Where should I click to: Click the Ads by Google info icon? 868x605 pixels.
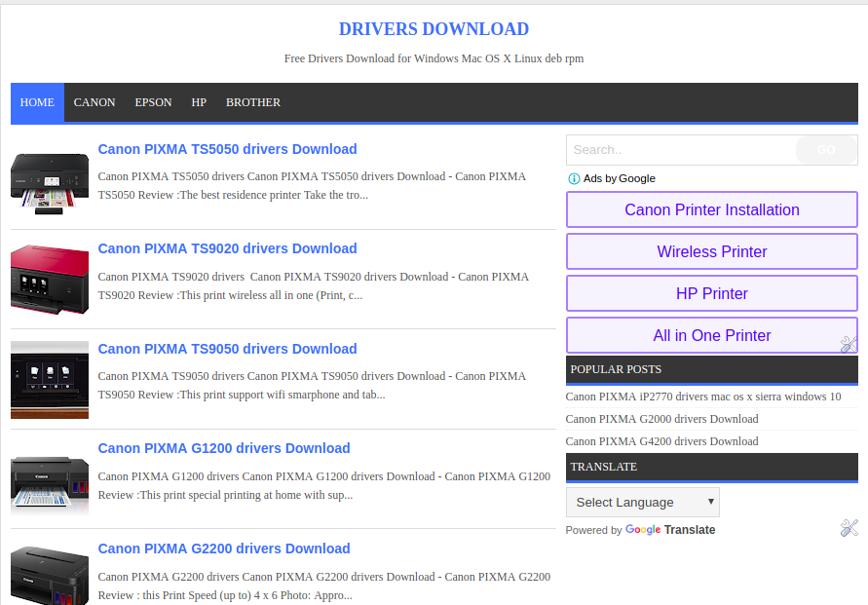point(574,179)
